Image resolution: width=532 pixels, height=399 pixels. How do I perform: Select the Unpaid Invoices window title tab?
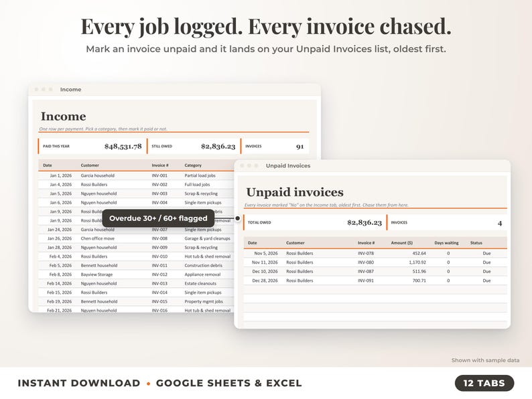point(288,166)
